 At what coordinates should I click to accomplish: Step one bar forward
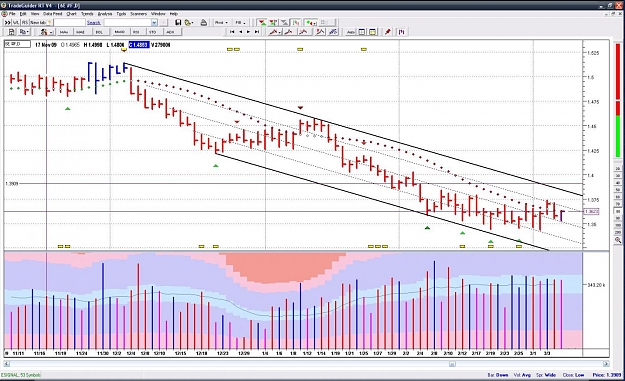coord(248,32)
